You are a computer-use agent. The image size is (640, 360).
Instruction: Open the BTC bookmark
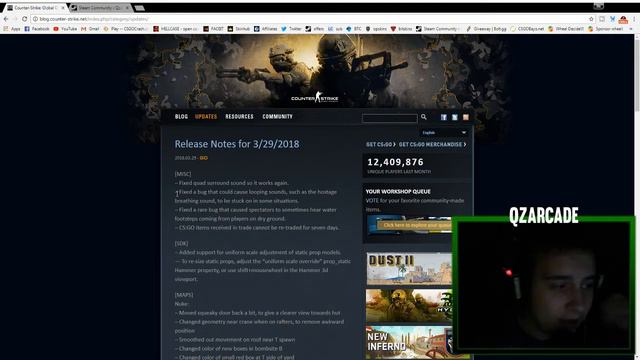tap(354, 29)
